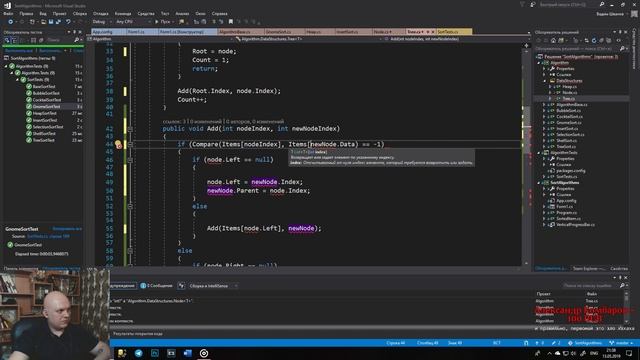Click the bookmark icon in the toolbar
The width and height of the screenshot is (640, 360).
pos(231,22)
